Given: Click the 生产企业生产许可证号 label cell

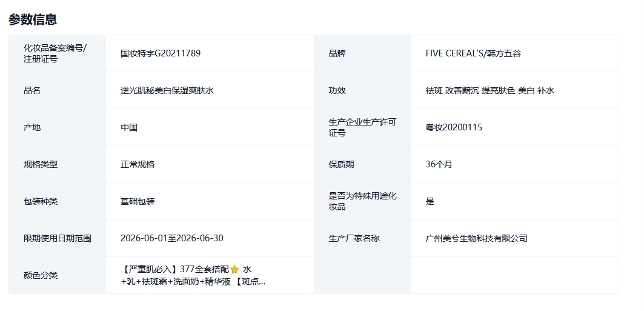Looking at the screenshot, I should 362,127.
